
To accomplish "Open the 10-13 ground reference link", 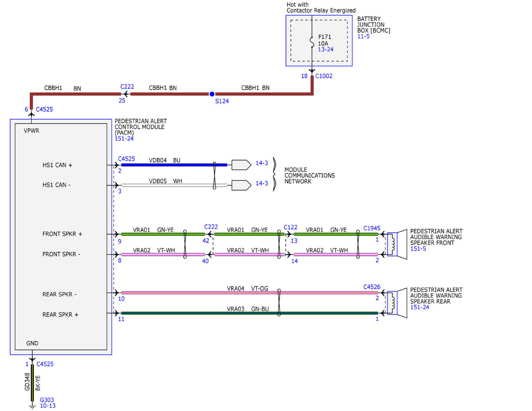I will click(48, 405).
